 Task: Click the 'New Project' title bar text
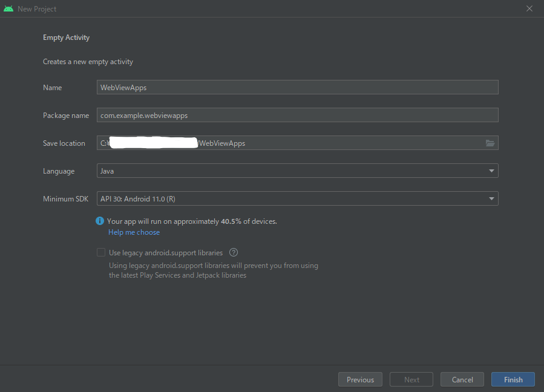coord(37,9)
